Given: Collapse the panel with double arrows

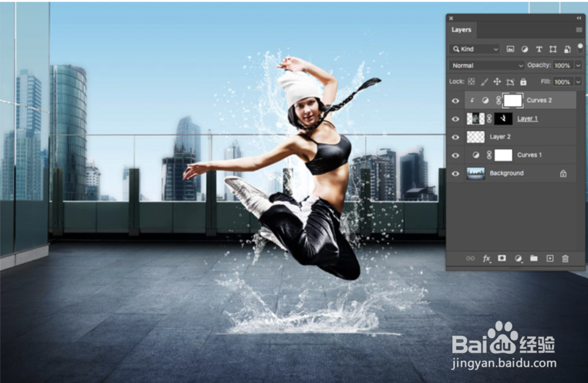Looking at the screenshot, I should pyautogui.click(x=579, y=18).
